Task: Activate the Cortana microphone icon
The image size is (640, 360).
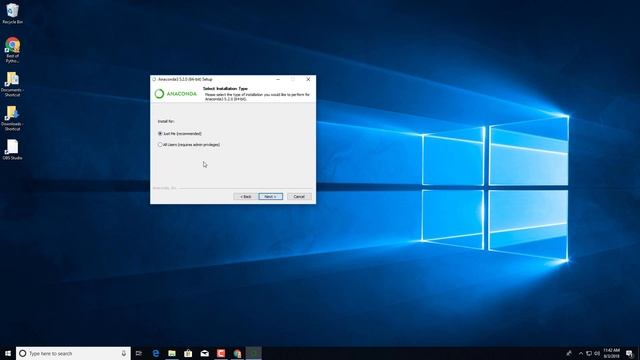Action: pyautogui.click(x=124, y=353)
